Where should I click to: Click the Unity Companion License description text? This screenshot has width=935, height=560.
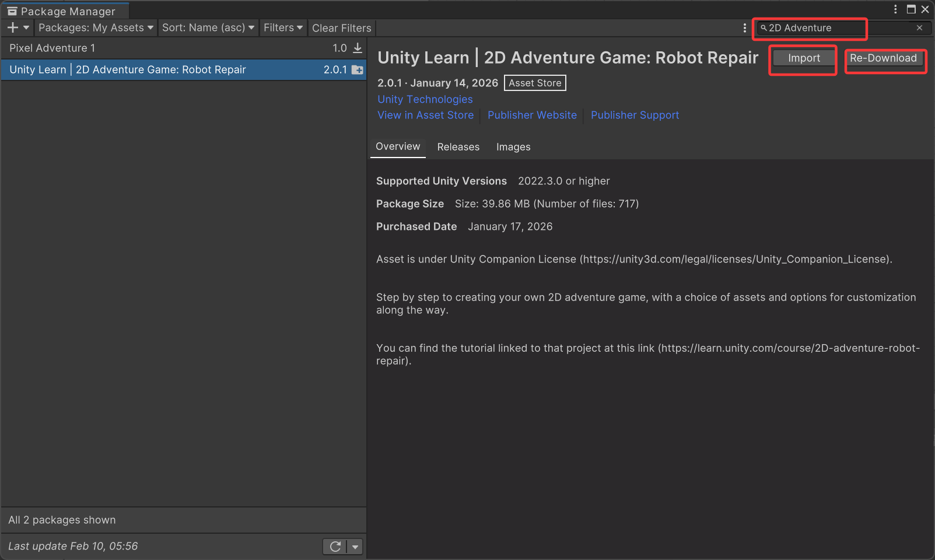tap(634, 259)
